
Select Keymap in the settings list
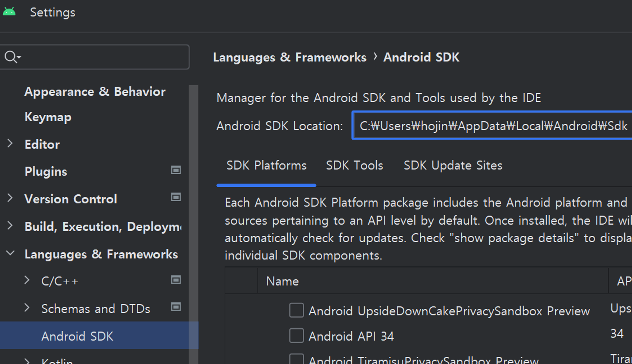48,117
